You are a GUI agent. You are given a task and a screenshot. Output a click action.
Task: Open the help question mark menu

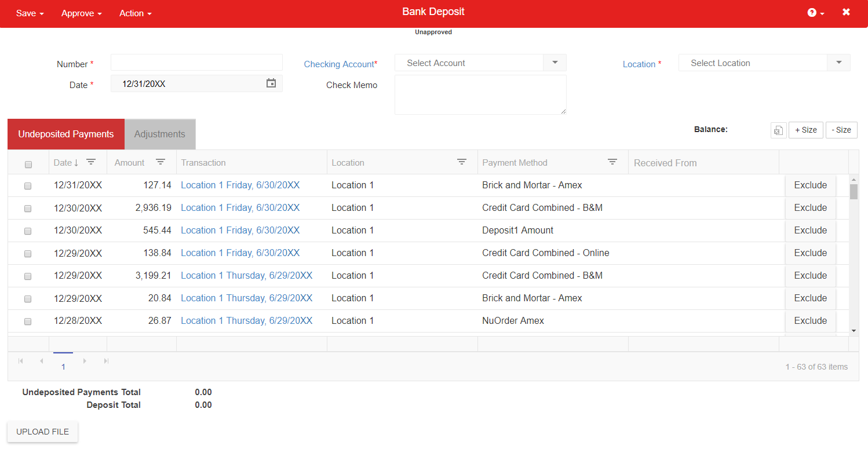tap(815, 13)
